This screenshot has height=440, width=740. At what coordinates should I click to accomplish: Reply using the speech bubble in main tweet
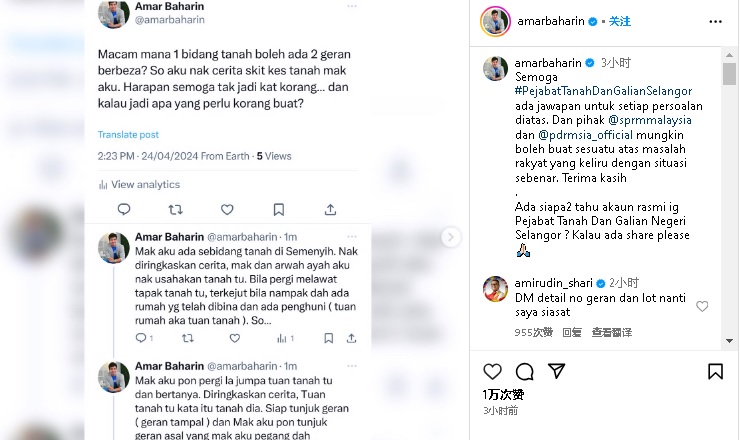124,209
